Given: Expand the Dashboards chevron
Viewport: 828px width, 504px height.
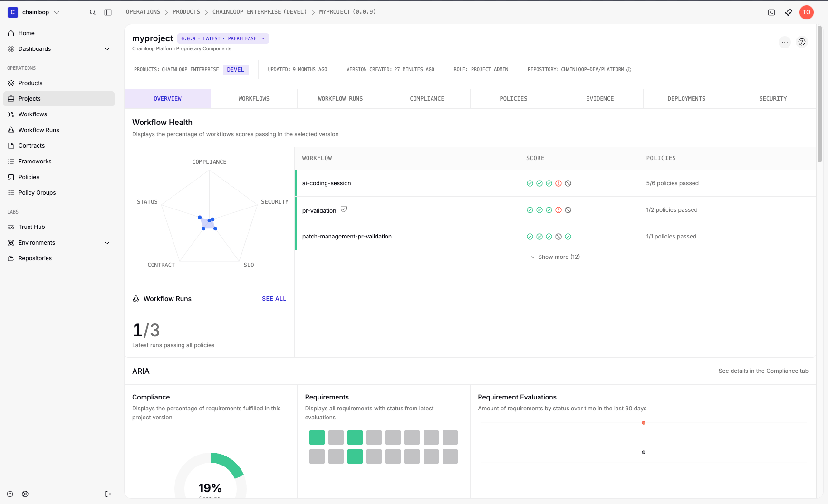Looking at the screenshot, I should tap(107, 49).
